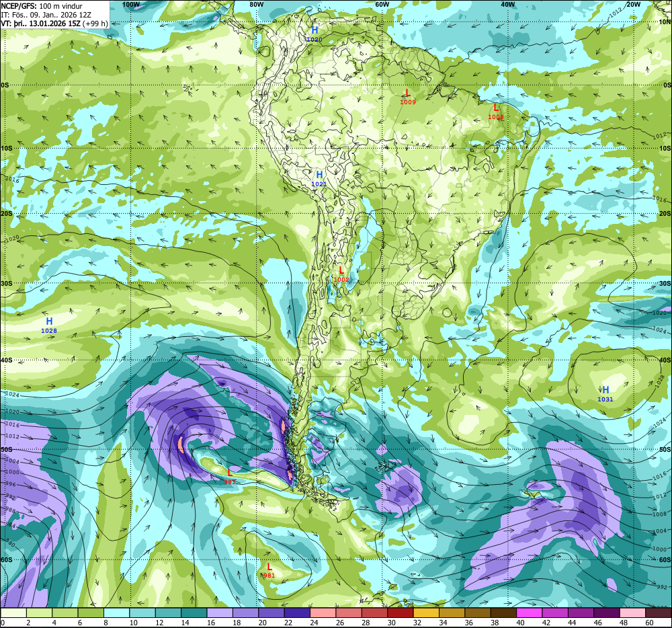The width and height of the screenshot is (672, 628).
Task: Pick the yellow 32–34 legend swatch
Action: coord(427,613)
